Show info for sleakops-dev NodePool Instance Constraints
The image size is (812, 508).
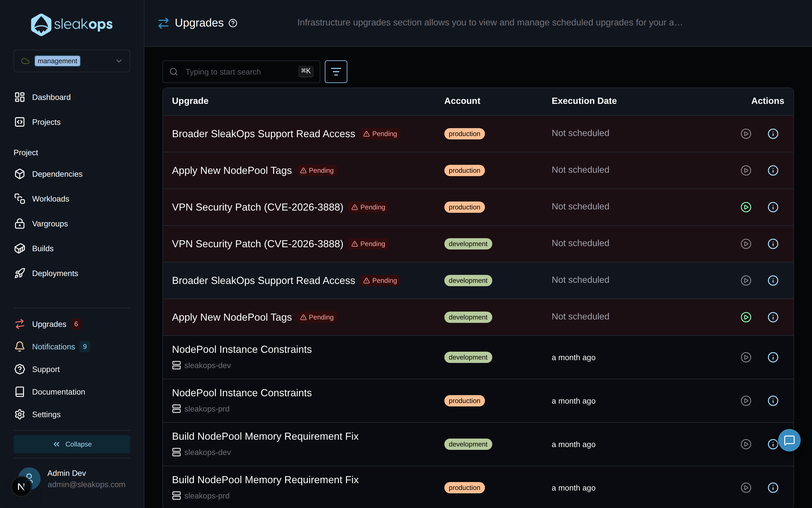coord(773,357)
